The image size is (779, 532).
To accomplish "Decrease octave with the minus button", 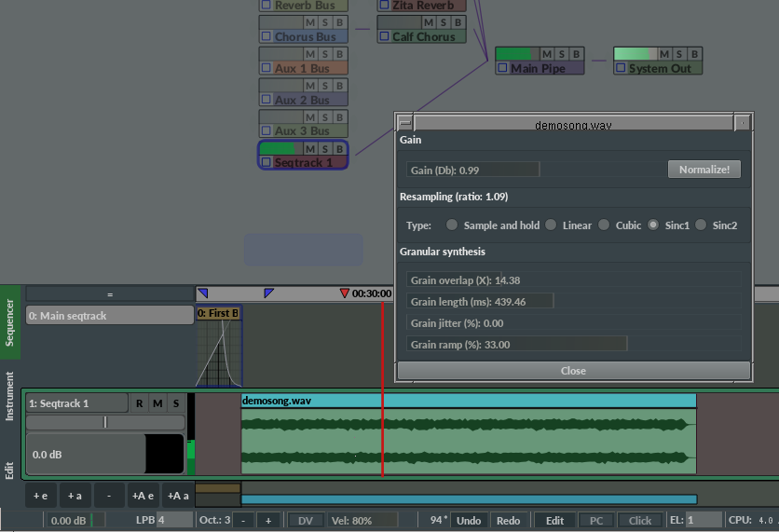I will pyautogui.click(x=242, y=520).
